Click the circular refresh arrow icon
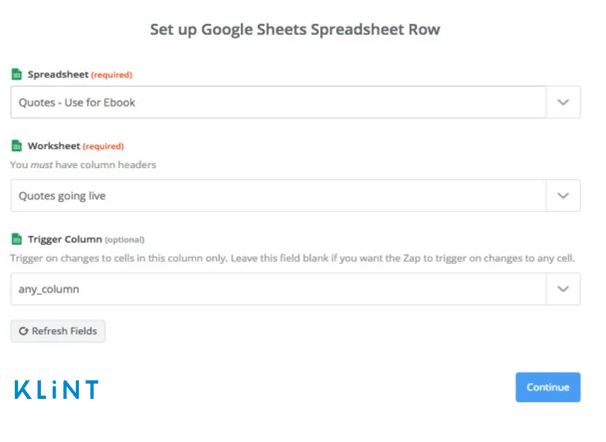 click(24, 331)
